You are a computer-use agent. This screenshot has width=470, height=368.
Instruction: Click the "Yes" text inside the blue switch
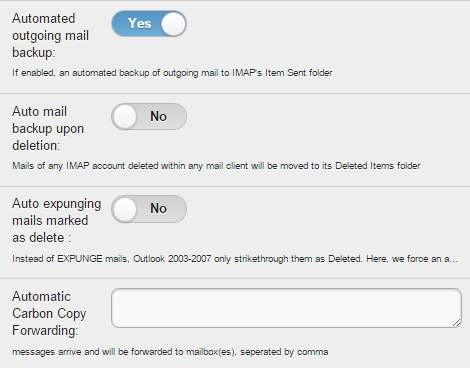tap(140, 24)
